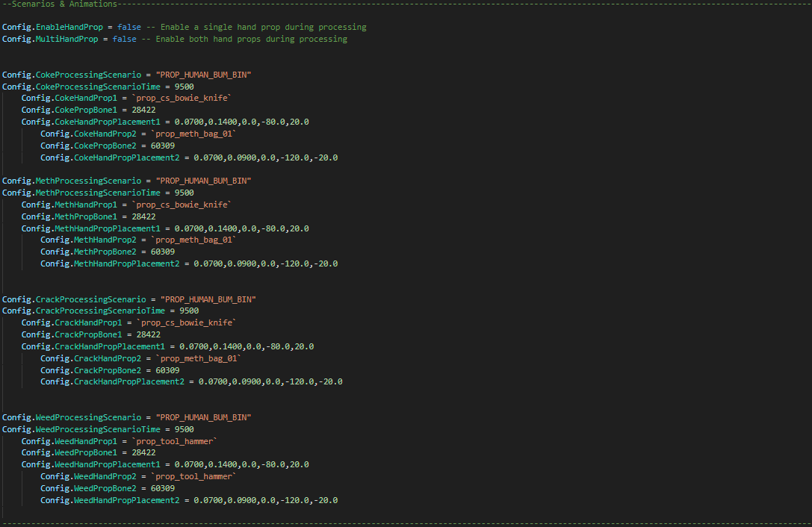Click the 9500 value of CokeProcessingScenarioTime

[184, 87]
